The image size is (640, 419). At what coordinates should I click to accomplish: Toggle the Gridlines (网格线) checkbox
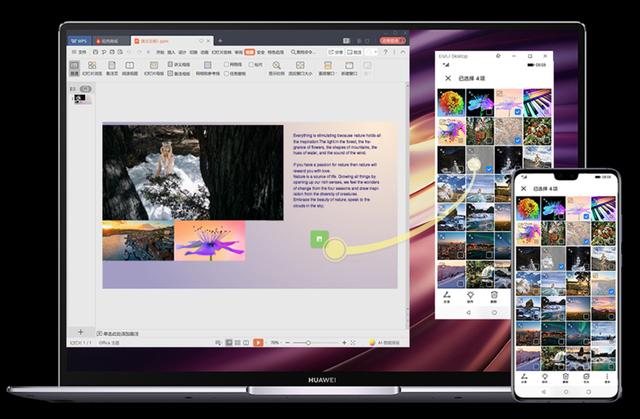228,64
